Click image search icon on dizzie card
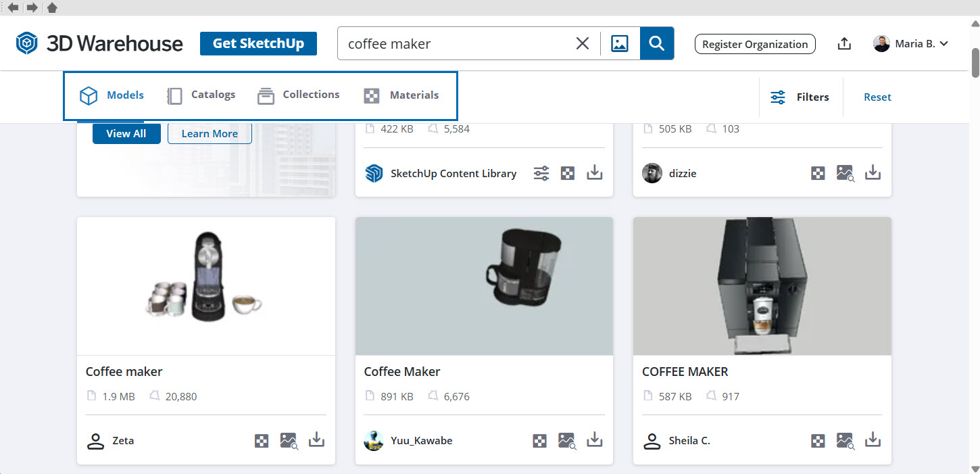980x474 pixels. pos(846,173)
